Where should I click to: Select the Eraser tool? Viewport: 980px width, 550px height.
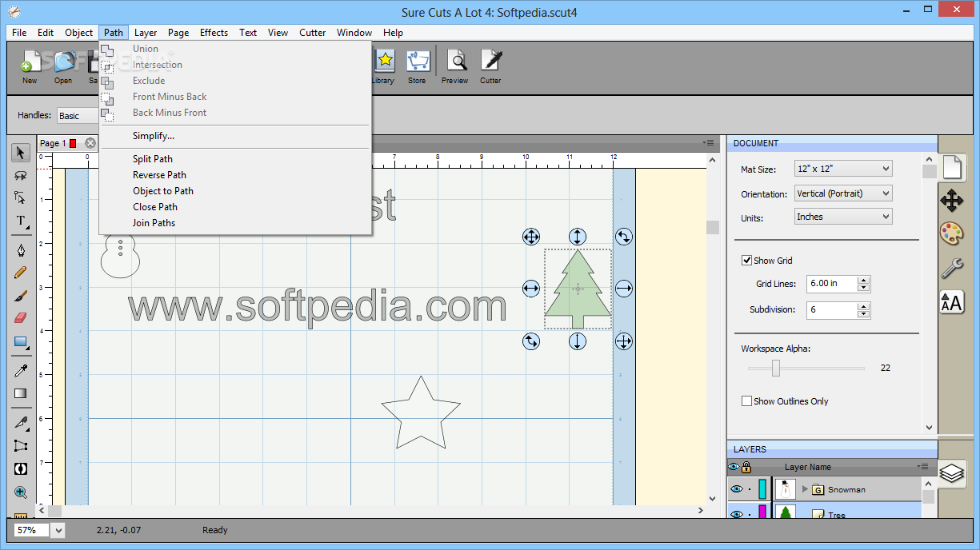click(21, 317)
